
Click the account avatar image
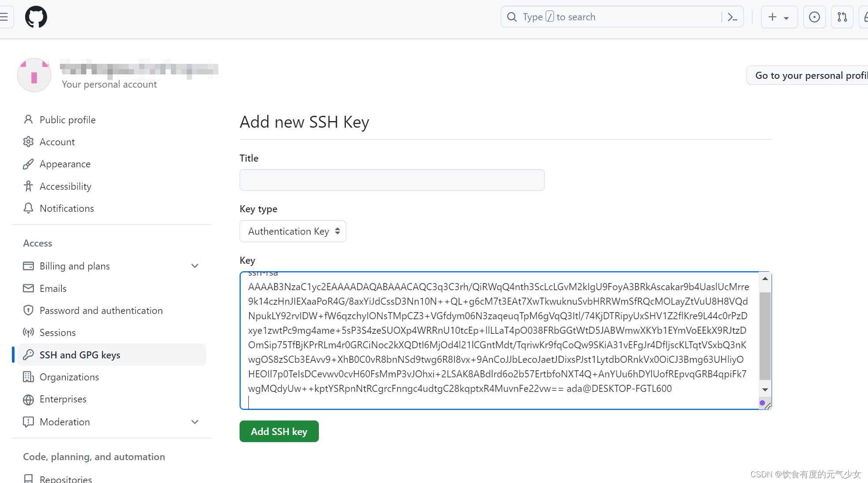coord(34,75)
